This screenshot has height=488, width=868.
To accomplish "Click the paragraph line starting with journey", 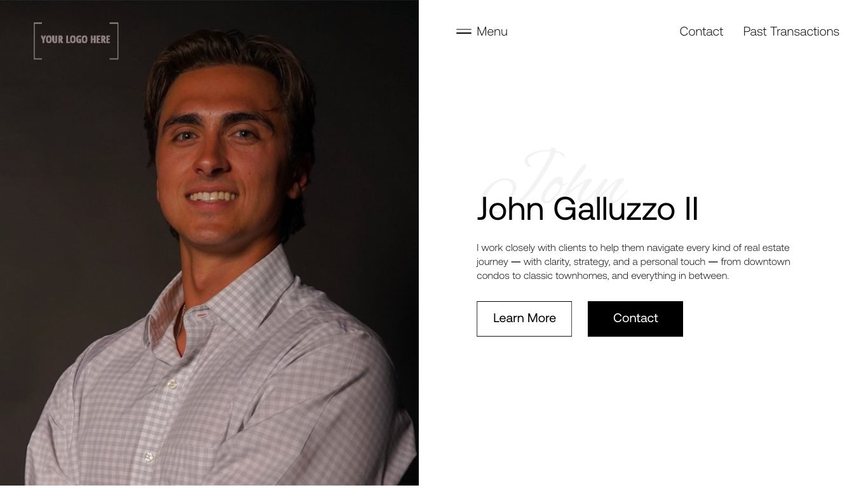I will (x=634, y=261).
